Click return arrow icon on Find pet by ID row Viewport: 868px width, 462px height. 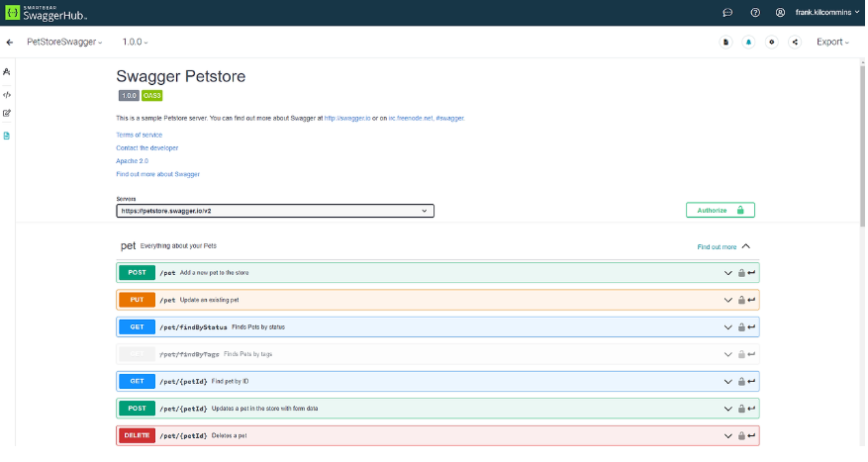click(751, 381)
